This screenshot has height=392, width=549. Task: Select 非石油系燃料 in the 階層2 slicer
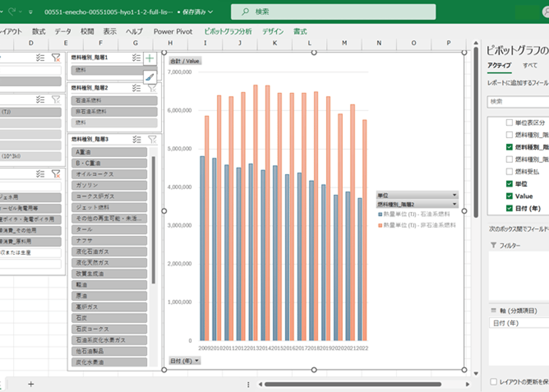tap(114, 112)
